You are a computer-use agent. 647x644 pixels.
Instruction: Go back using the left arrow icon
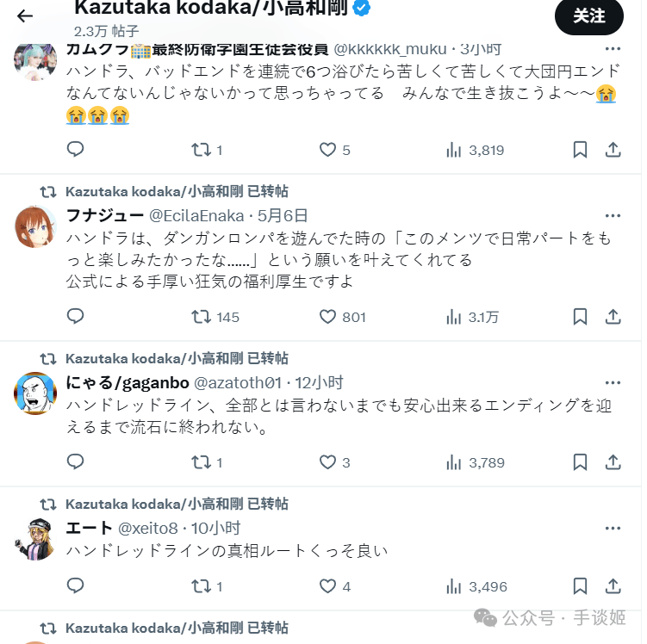coord(25,16)
